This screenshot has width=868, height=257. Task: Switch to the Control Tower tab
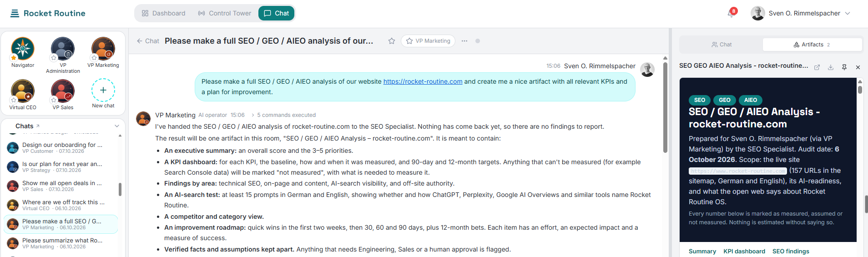[x=225, y=13]
